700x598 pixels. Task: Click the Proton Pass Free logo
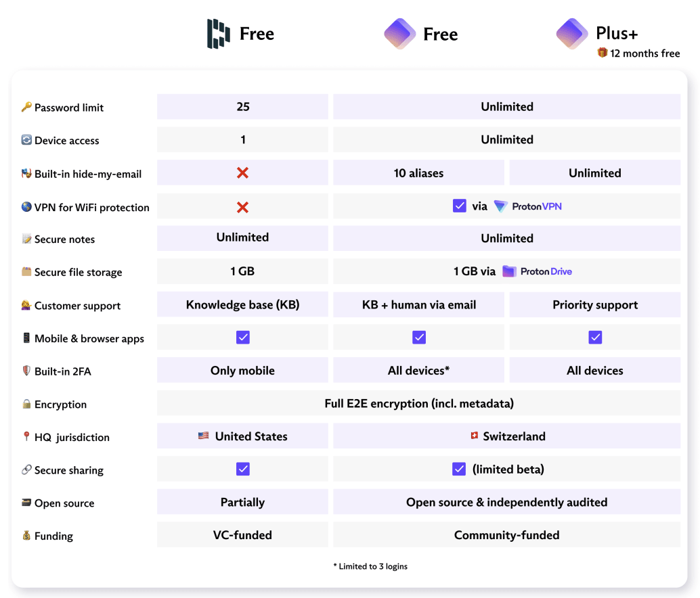[x=400, y=34]
